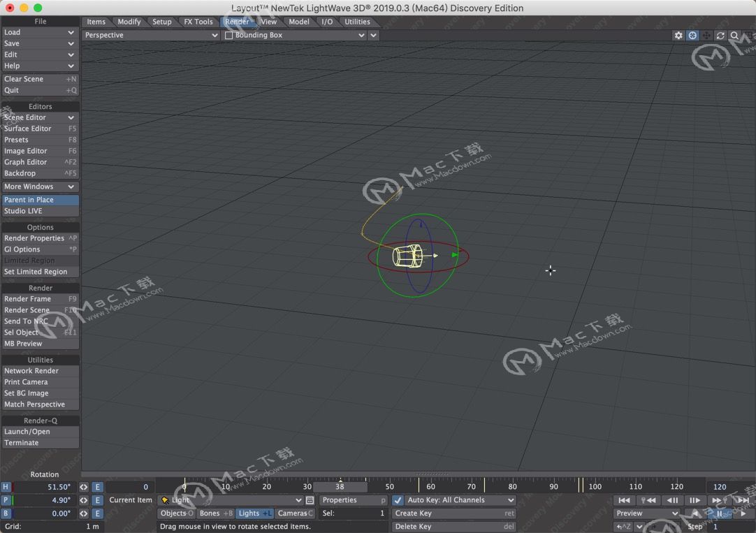This screenshot has width=756, height=533.
Task: Toggle the center-on-selected-item viewport icon
Action: click(x=692, y=35)
